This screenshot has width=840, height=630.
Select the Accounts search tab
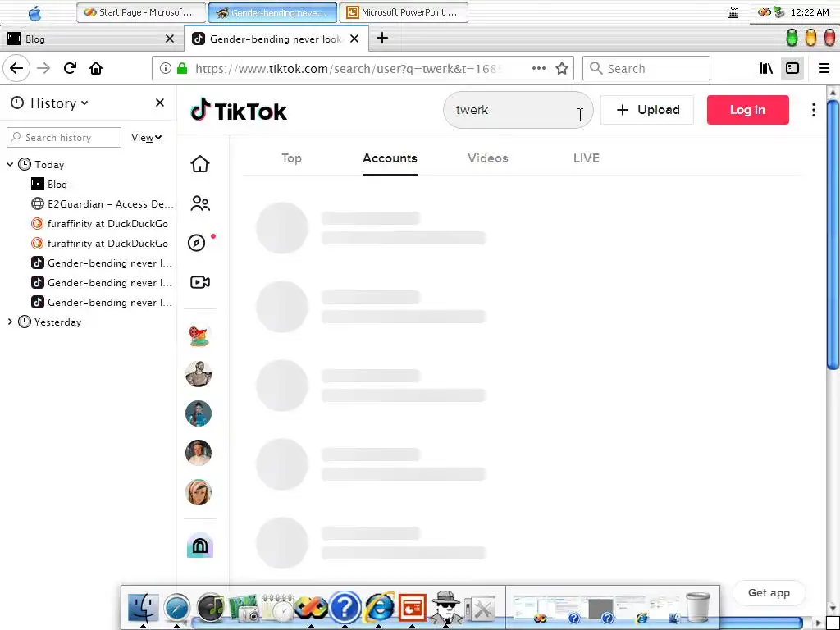[390, 158]
